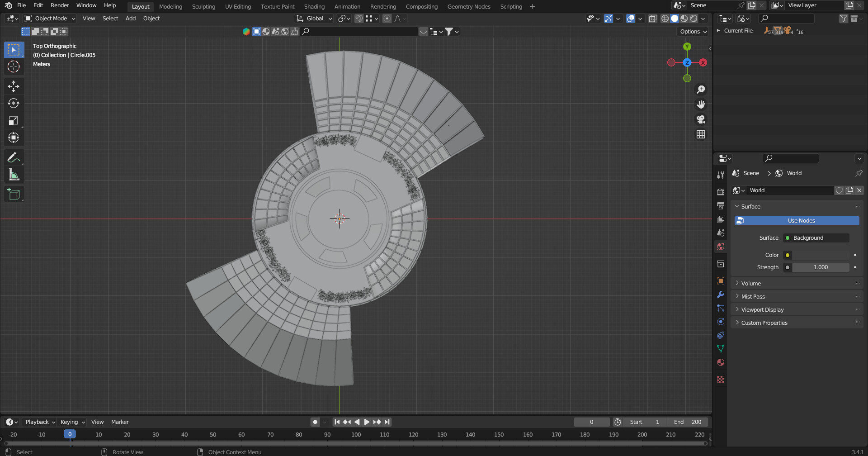The width and height of the screenshot is (868, 456).
Task: Toggle camera view in viewport
Action: (701, 119)
